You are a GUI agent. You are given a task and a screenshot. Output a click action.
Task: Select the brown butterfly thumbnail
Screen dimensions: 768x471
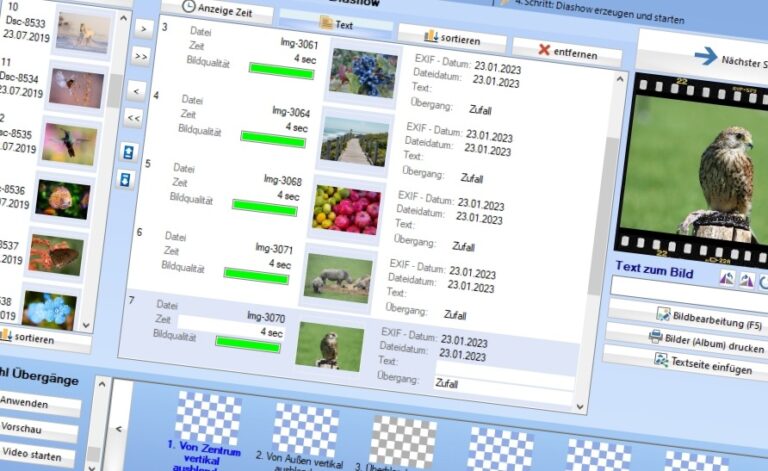pyautogui.click(x=56, y=255)
